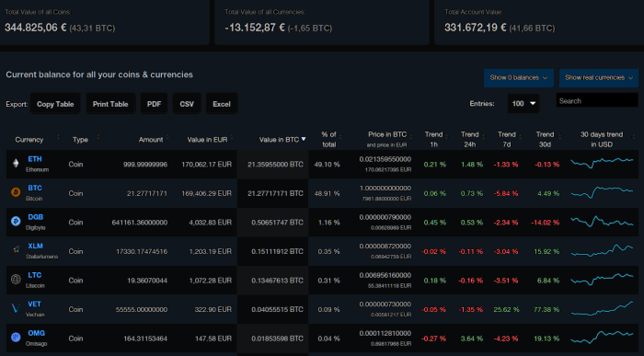Click the DGB amount 641161.36000000
The image size is (644, 356).
pyautogui.click(x=140, y=223)
